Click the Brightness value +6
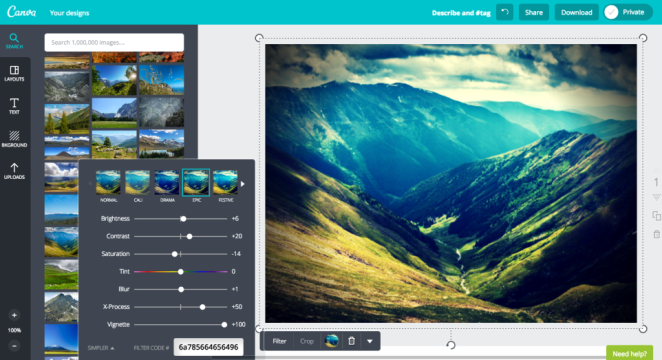 tap(235, 219)
